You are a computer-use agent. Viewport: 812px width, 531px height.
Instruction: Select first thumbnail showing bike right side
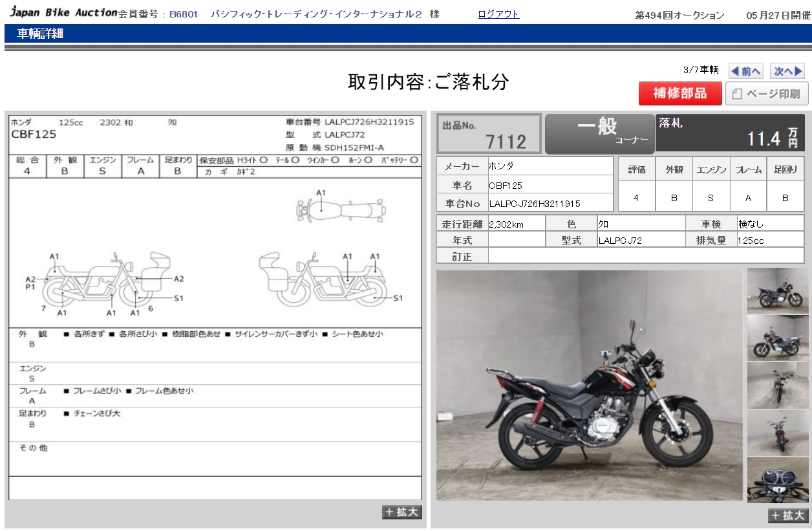(x=777, y=290)
